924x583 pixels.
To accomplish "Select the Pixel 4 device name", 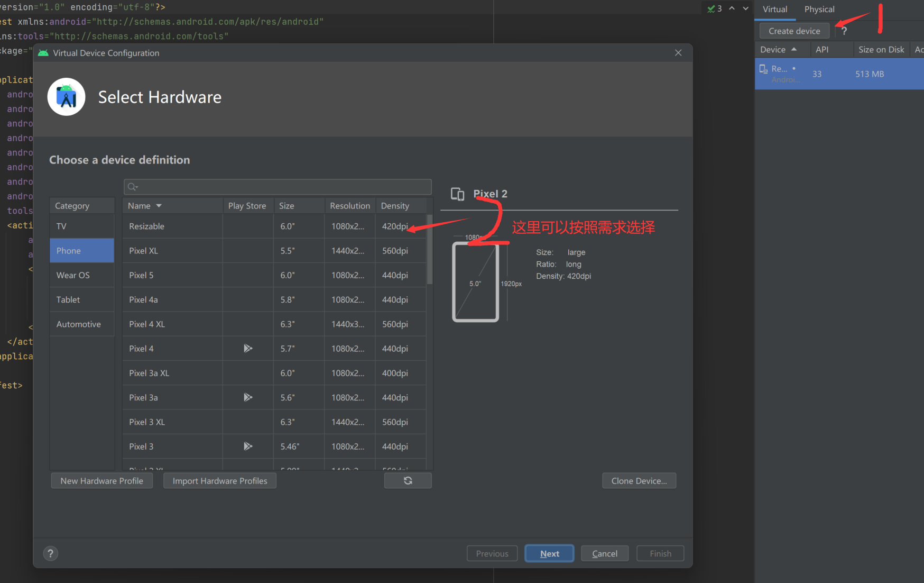I will coord(141,349).
